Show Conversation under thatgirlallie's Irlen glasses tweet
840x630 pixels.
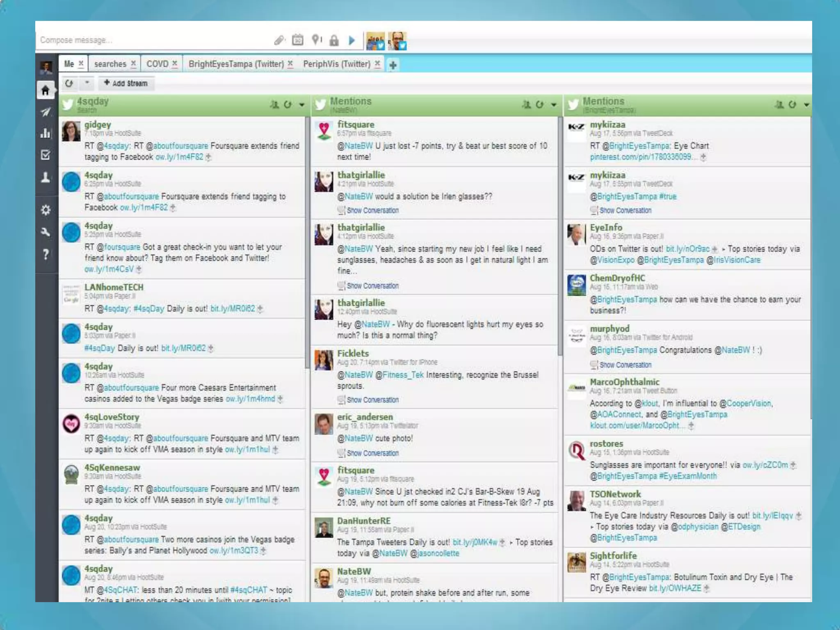(372, 210)
